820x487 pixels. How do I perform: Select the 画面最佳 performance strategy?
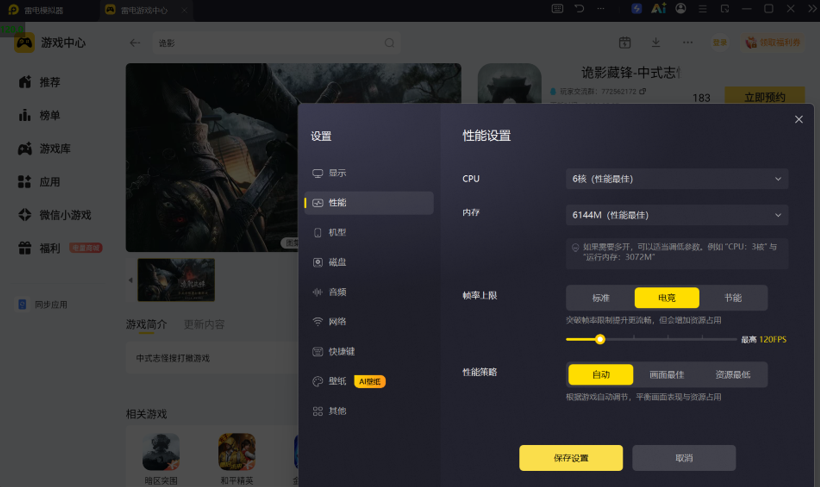667,375
